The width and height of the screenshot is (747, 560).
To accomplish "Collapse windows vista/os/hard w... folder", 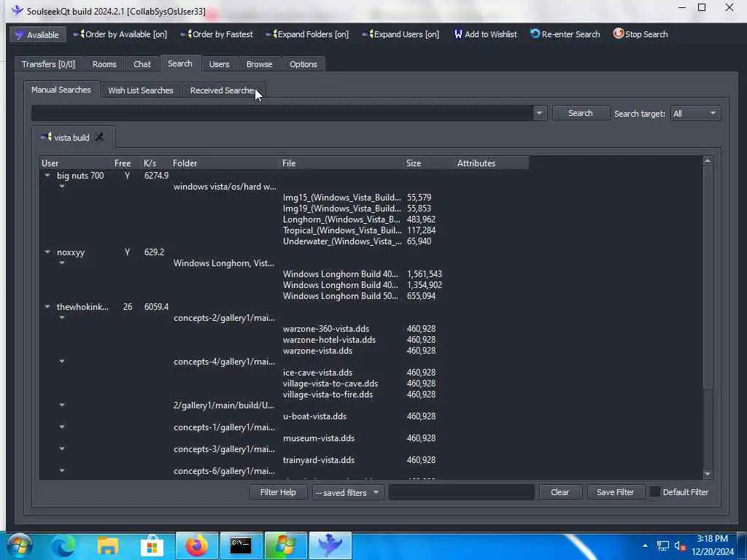I will pyautogui.click(x=62, y=187).
